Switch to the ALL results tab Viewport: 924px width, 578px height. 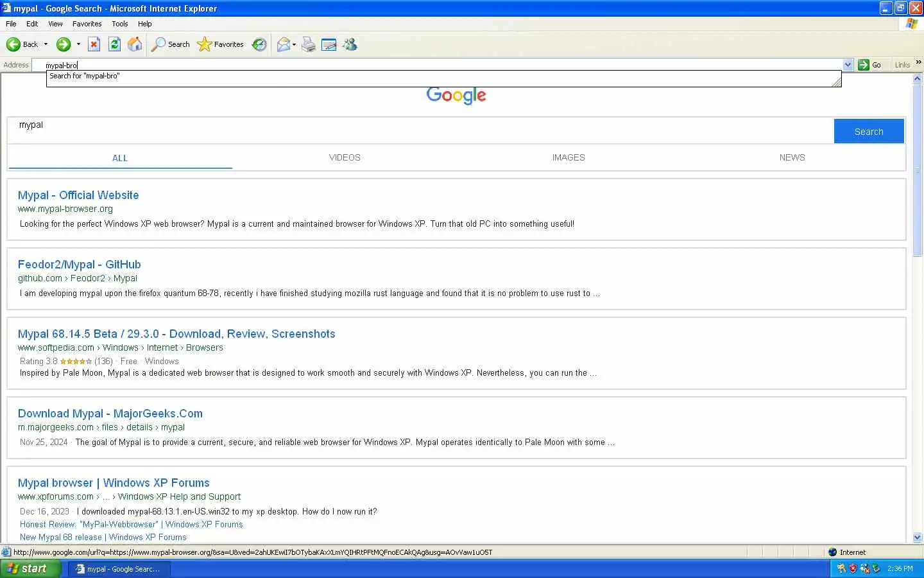[120, 158]
